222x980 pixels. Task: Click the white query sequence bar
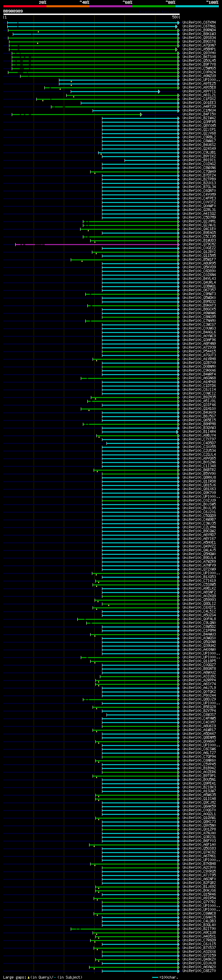tap(92, 14)
